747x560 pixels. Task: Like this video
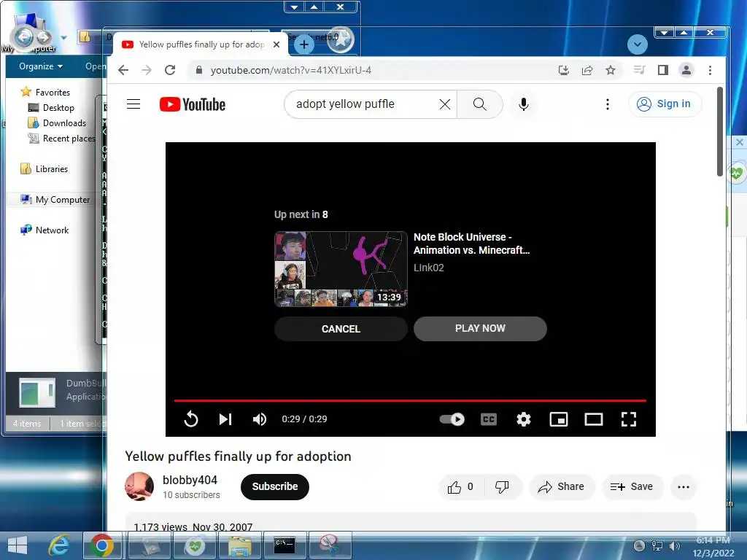pyautogui.click(x=460, y=486)
